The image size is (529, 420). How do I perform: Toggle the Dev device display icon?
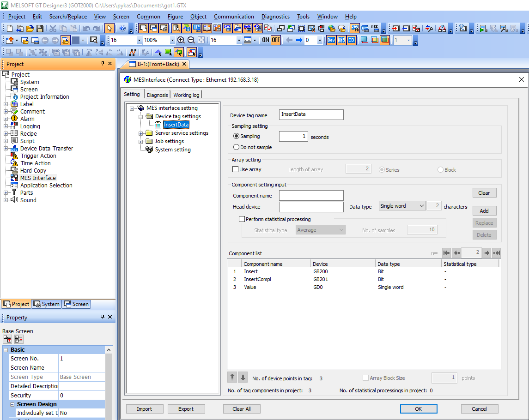click(x=331, y=40)
